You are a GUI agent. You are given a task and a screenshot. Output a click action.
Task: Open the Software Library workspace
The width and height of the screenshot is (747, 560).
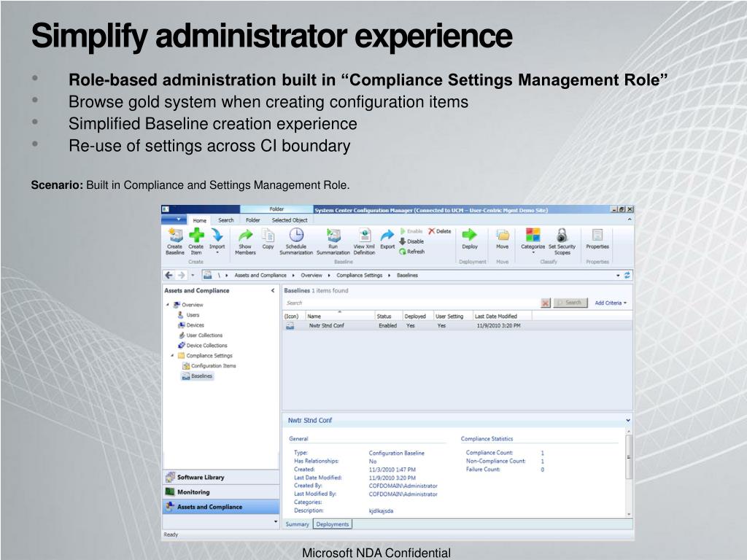pyautogui.click(x=201, y=478)
